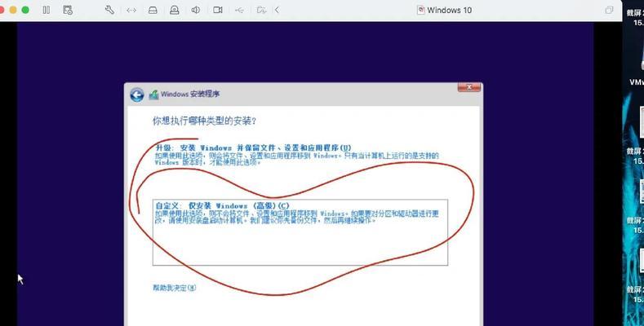Choose 自定义: 仅安装 Windows (高级) option

(x=300, y=232)
